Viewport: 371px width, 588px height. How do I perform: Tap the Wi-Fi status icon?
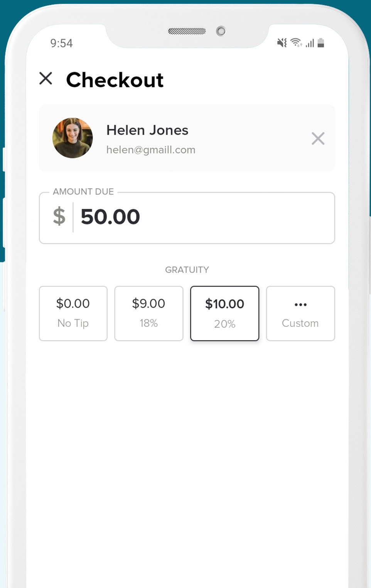(296, 43)
